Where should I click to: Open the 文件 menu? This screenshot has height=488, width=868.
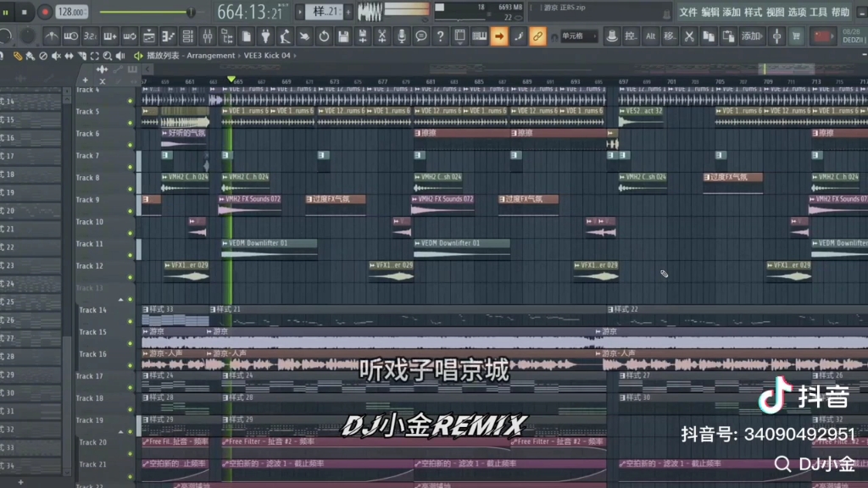tap(688, 12)
